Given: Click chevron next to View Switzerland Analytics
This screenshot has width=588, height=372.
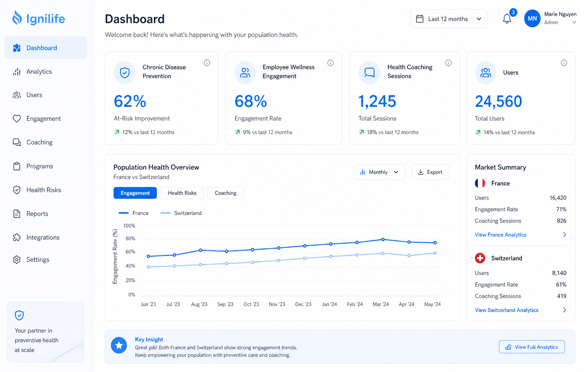Looking at the screenshot, I should [x=564, y=310].
